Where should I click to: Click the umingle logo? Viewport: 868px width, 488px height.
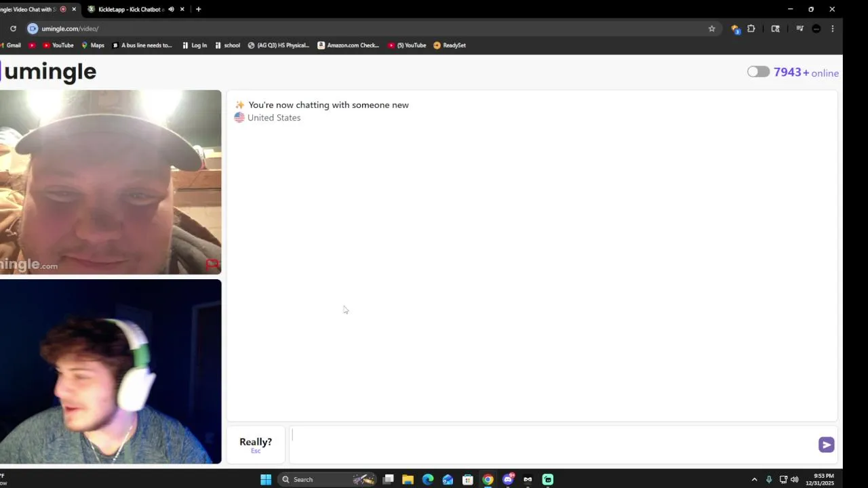point(49,71)
